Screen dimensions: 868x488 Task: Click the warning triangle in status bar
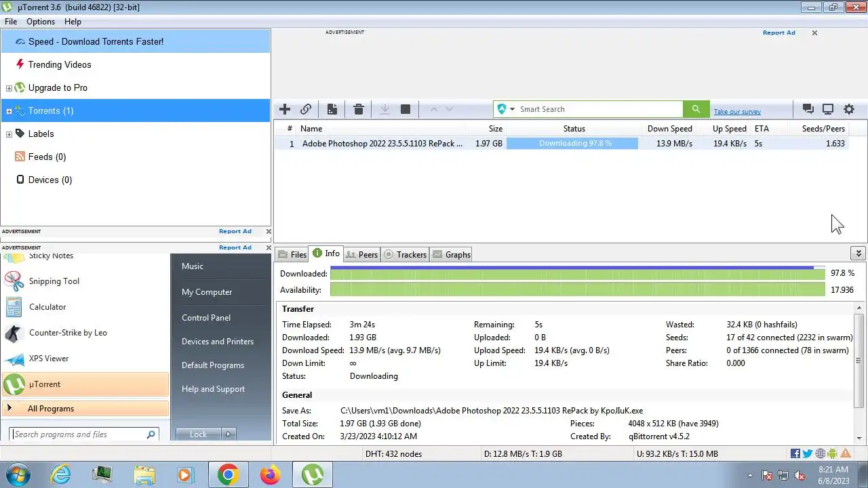coord(846,453)
